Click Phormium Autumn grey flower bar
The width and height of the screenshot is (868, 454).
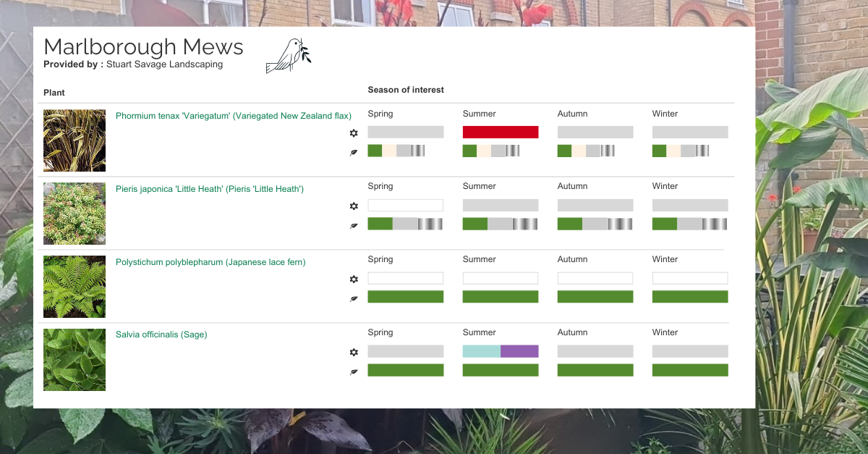click(595, 132)
